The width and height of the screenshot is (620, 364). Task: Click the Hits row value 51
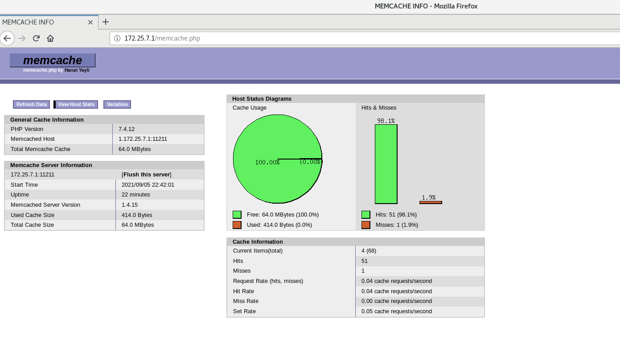click(x=365, y=261)
